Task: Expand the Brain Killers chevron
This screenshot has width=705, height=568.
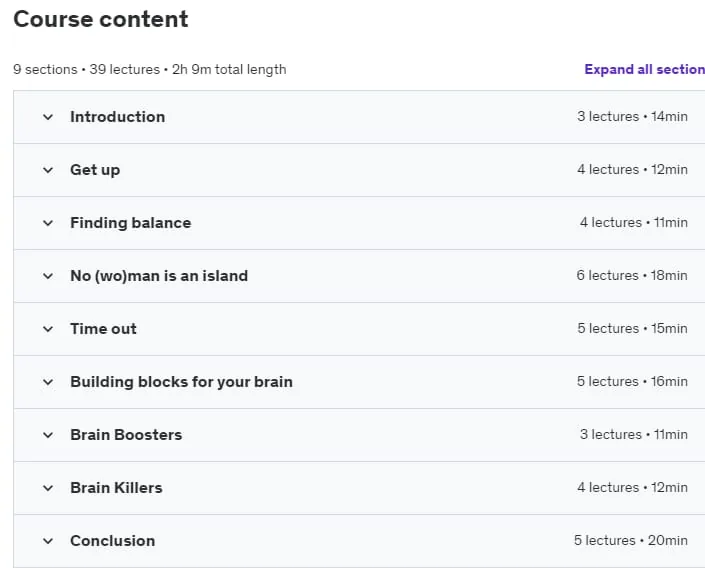Action: coord(48,488)
